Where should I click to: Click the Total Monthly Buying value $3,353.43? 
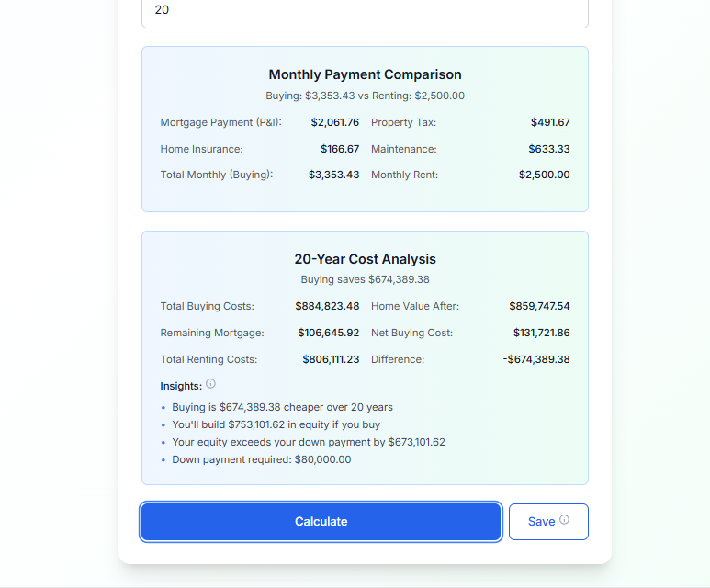click(333, 175)
